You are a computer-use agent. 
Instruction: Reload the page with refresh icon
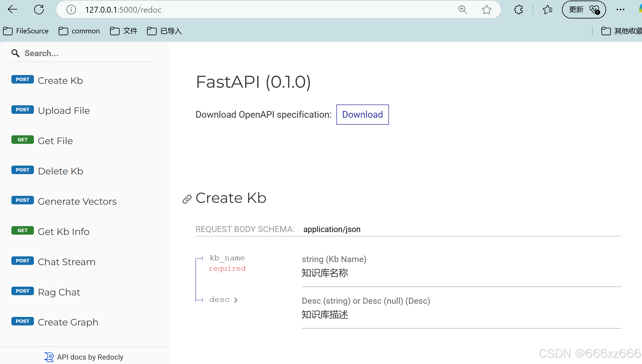click(x=39, y=10)
